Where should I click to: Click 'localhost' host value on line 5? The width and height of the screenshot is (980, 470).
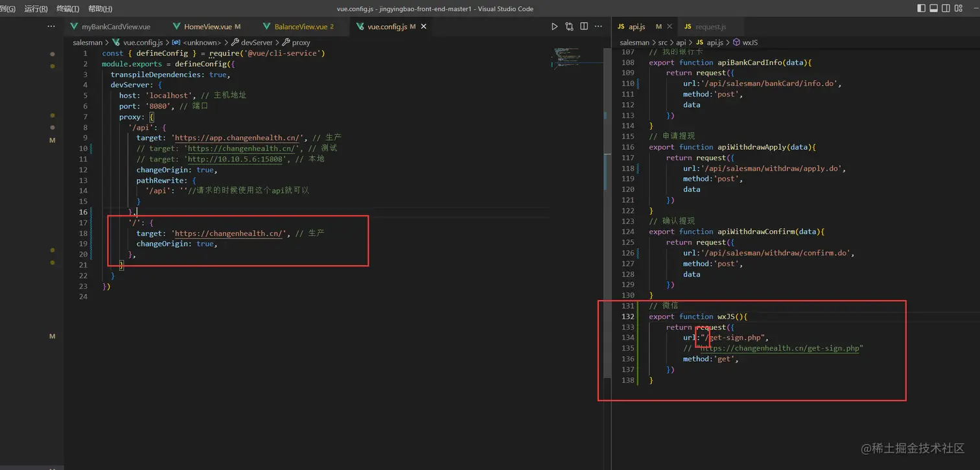(x=170, y=95)
